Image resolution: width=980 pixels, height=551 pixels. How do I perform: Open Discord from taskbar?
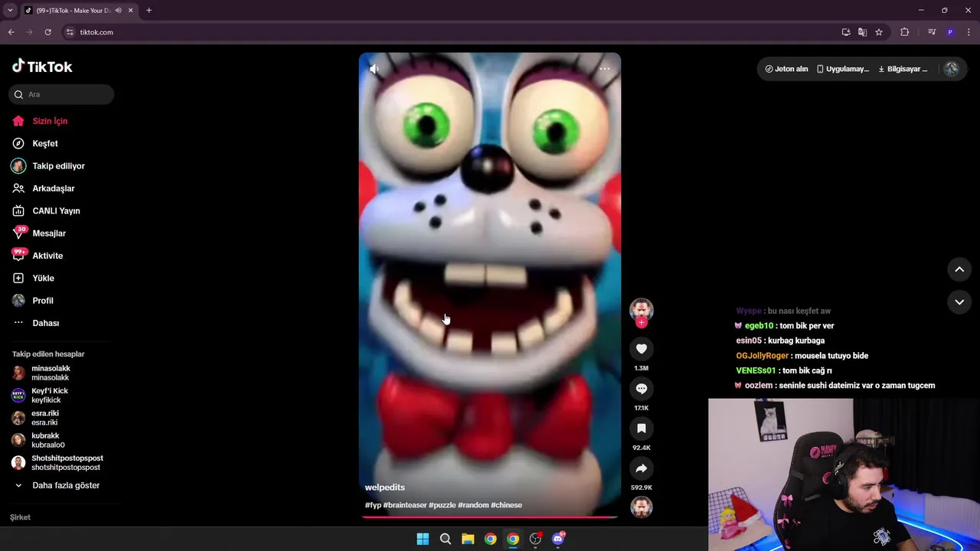(558, 539)
